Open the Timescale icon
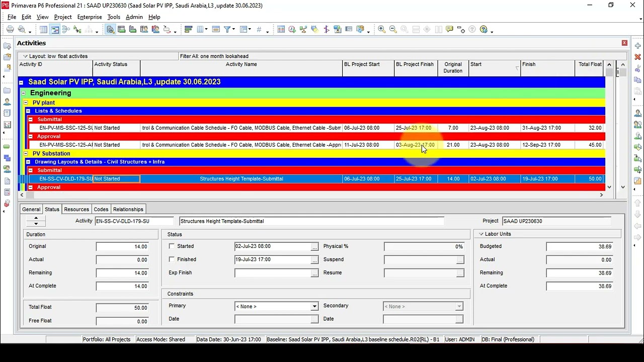644x362 pixels. 216,30
